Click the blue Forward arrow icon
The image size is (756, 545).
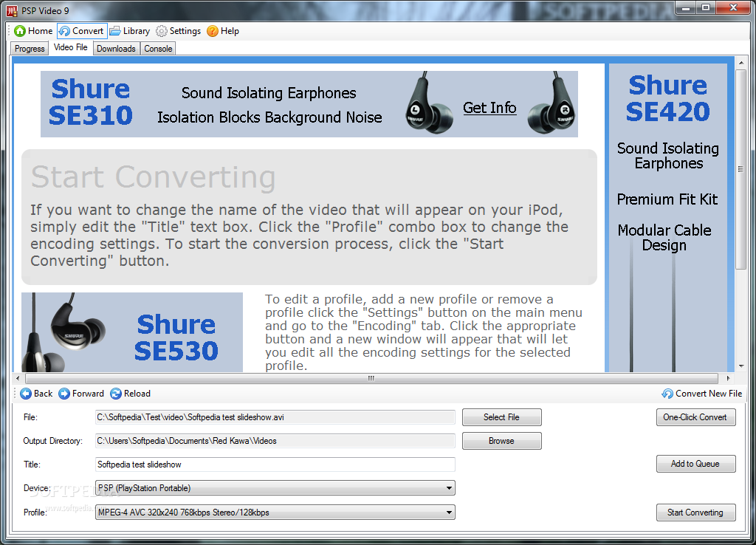coord(64,394)
